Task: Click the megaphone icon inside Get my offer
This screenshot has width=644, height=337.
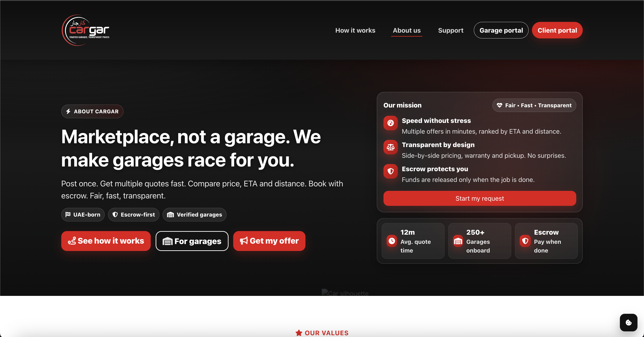Action: (x=244, y=241)
